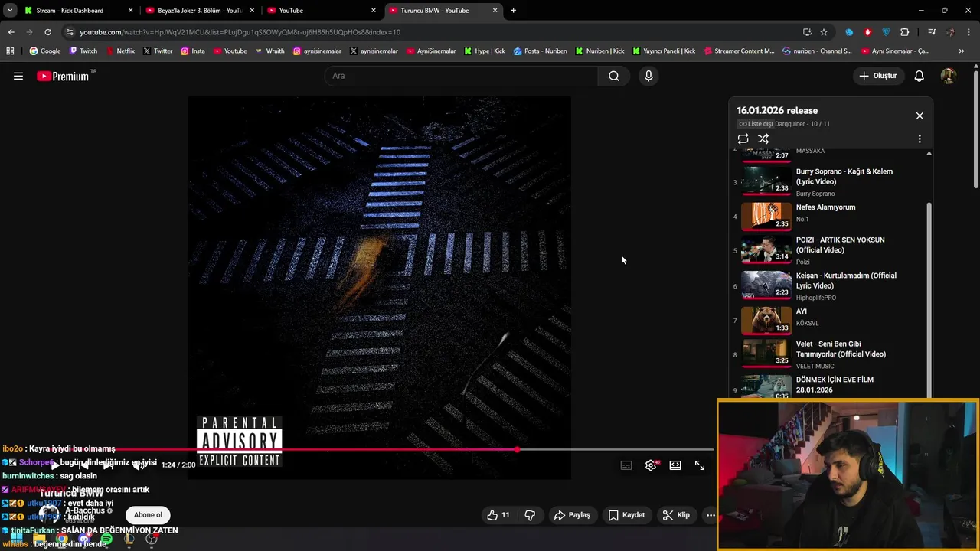Show hidden bookmarks with the double chevron
This screenshot has width=980, height=551.
(962, 51)
